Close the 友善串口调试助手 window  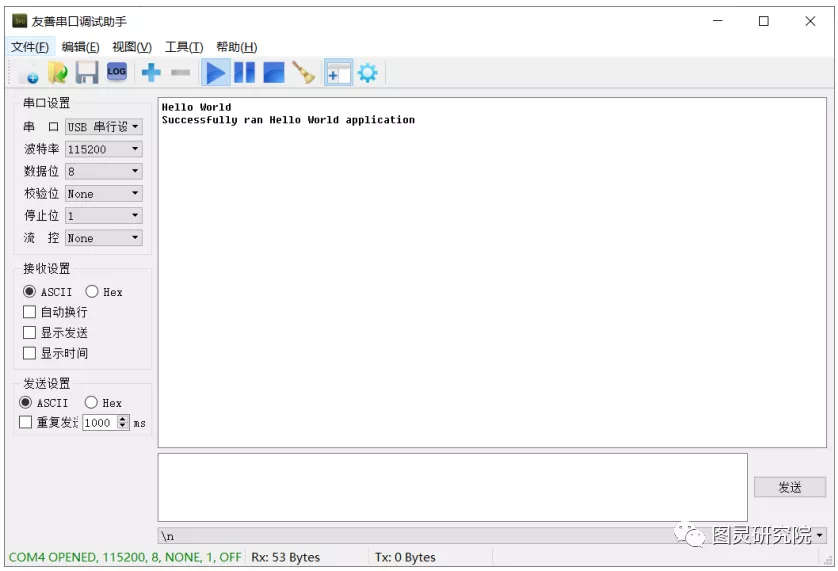pyautogui.click(x=810, y=21)
